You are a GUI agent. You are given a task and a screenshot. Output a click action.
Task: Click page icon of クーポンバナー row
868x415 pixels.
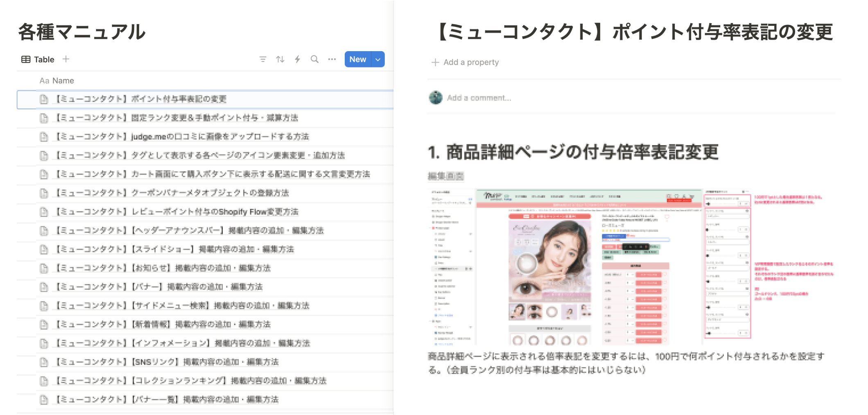point(44,193)
